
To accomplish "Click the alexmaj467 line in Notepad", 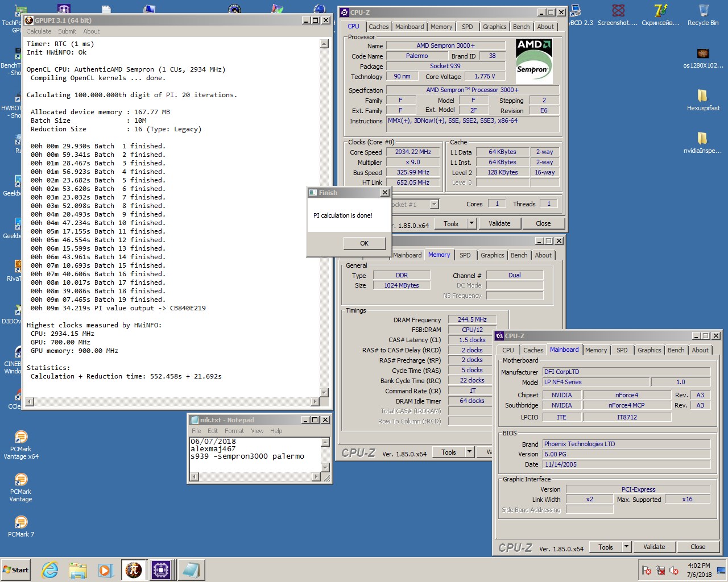I will click(213, 449).
